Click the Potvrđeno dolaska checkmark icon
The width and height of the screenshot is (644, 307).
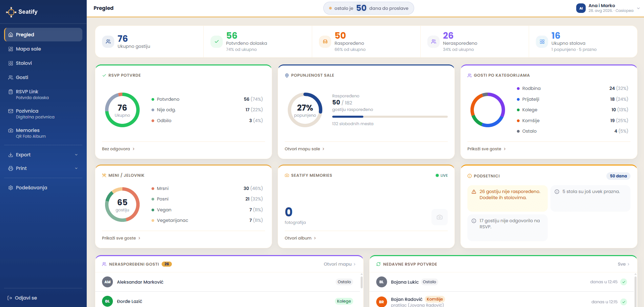pos(217,42)
